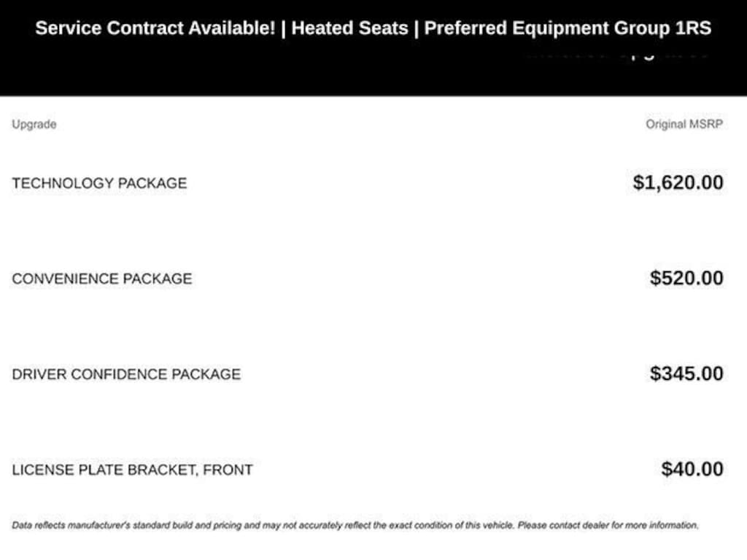Click "exact condition of this vehicle" disclaimer phrase
The image size is (747, 560).
tap(449, 525)
